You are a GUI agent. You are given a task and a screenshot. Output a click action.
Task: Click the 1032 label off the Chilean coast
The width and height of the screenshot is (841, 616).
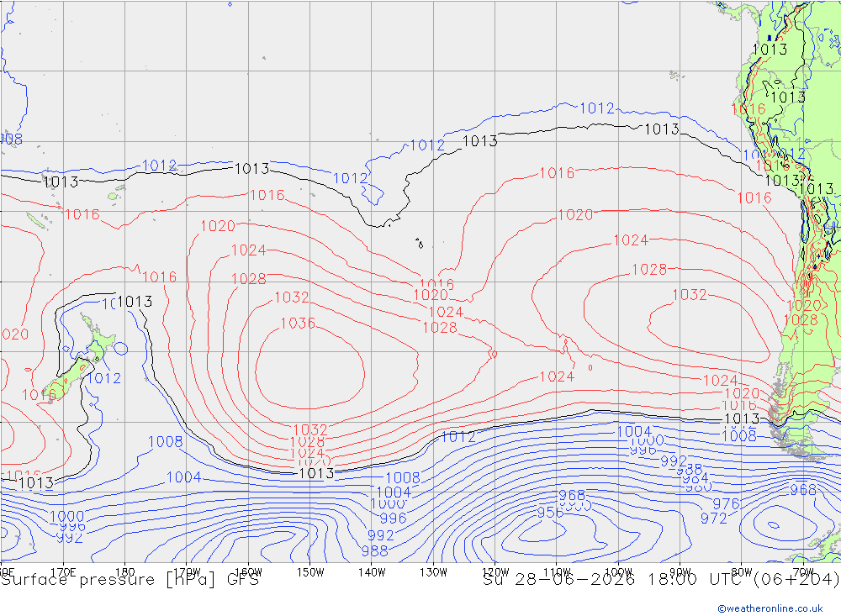(690, 294)
